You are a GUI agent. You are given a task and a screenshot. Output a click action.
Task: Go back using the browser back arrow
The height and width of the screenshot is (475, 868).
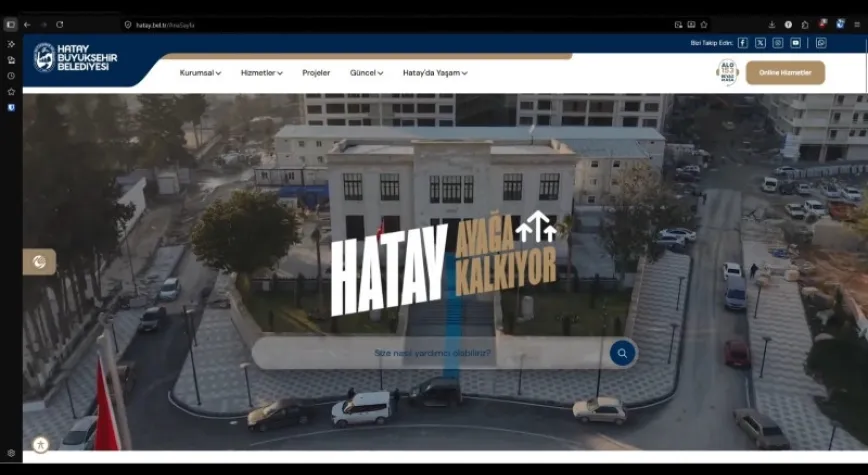tap(27, 25)
